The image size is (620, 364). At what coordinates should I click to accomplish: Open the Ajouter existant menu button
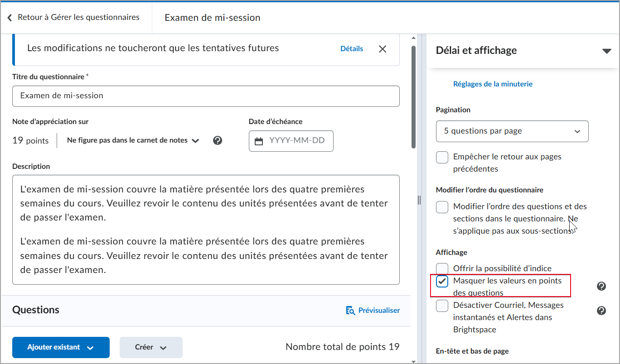point(61,347)
